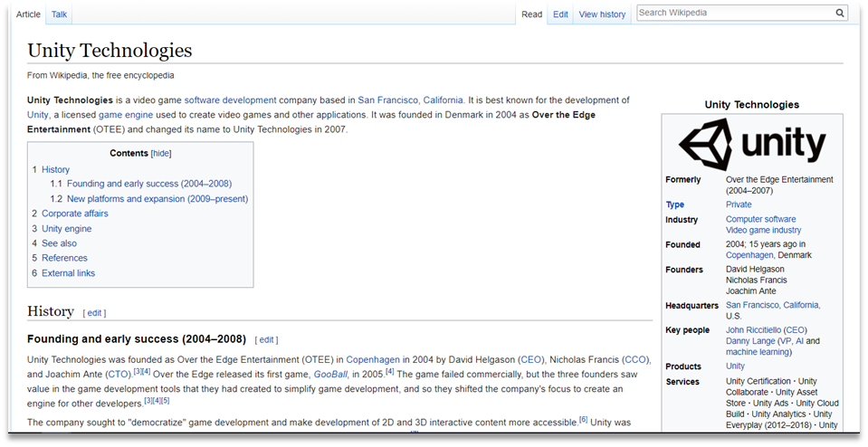Image resolution: width=868 pixels, height=447 pixels.
Task: Click the 'Unity Technologies' infobox caption
Action: tap(752, 105)
